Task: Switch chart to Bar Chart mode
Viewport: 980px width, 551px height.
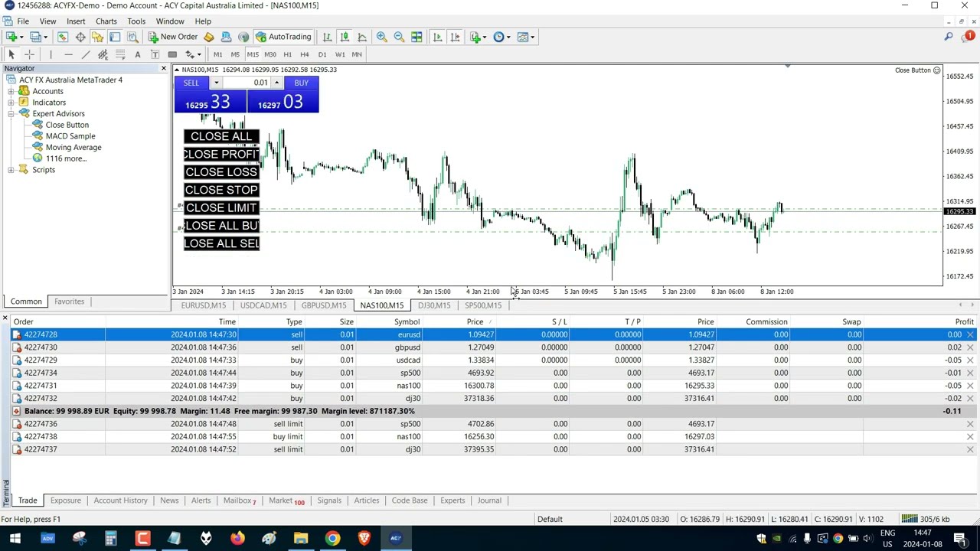Action: 327,37
